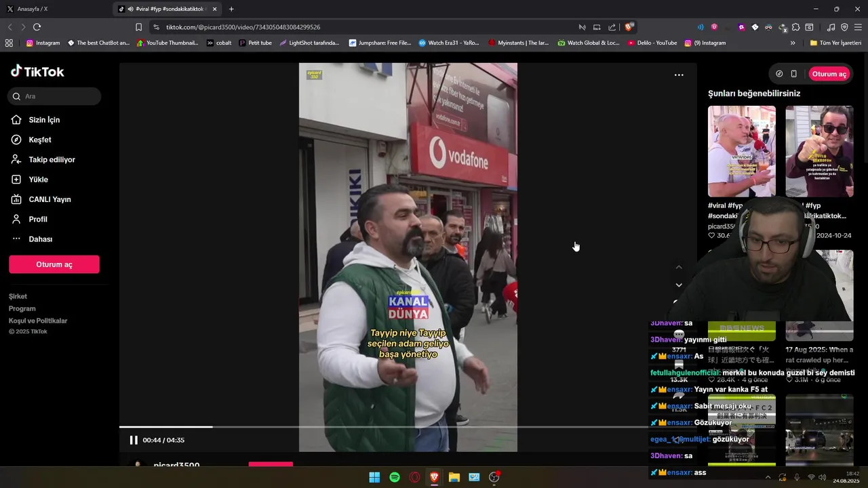Click the get-app phone icon
The width and height of the screenshot is (868, 488).
(793, 74)
